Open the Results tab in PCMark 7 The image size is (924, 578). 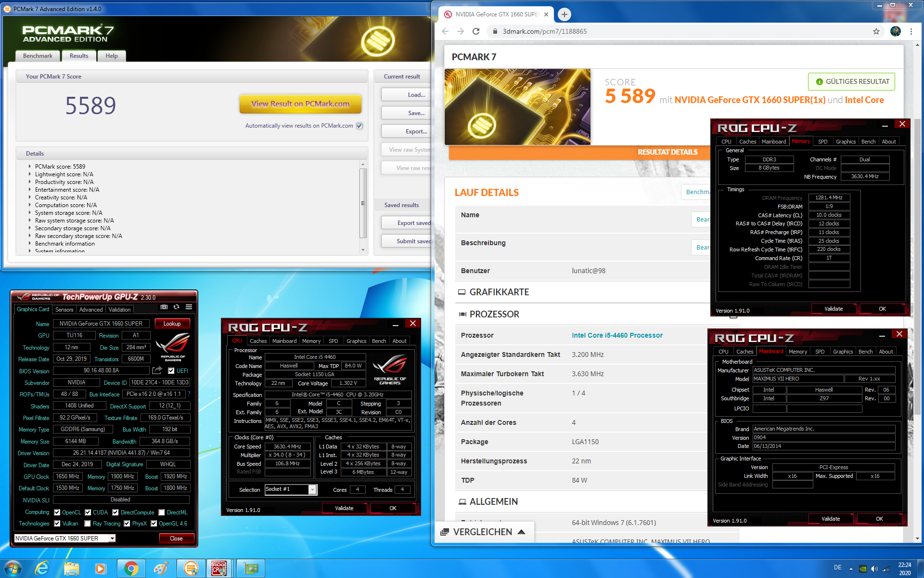(79, 56)
